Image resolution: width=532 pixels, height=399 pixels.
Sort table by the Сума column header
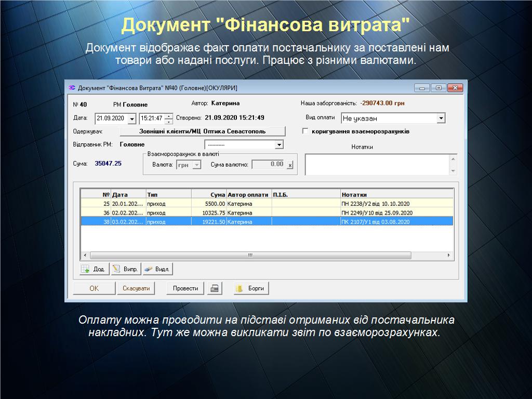click(x=209, y=194)
